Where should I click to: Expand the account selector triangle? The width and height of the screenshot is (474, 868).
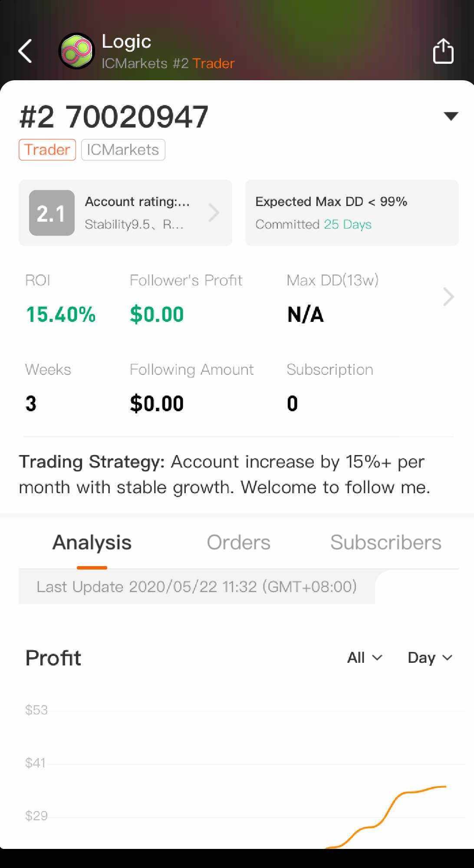click(451, 116)
